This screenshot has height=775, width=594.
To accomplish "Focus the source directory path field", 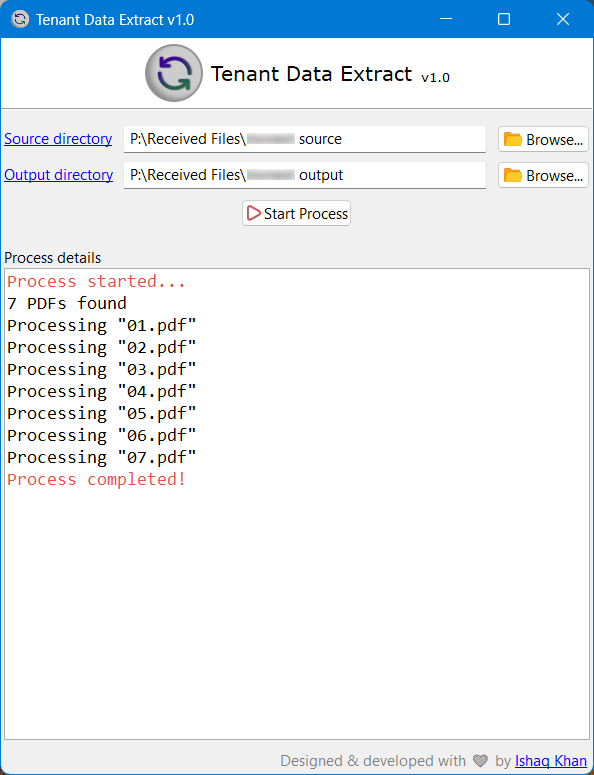I will click(305, 139).
